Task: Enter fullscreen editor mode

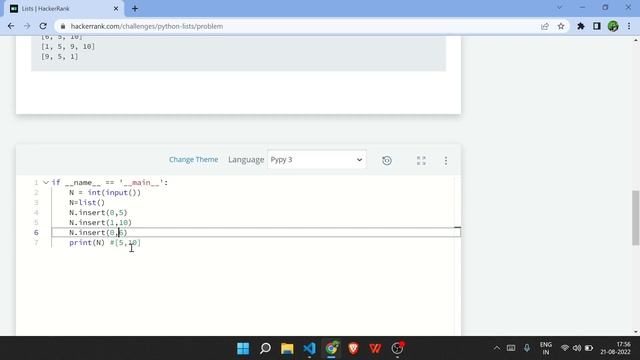Action: point(421,160)
